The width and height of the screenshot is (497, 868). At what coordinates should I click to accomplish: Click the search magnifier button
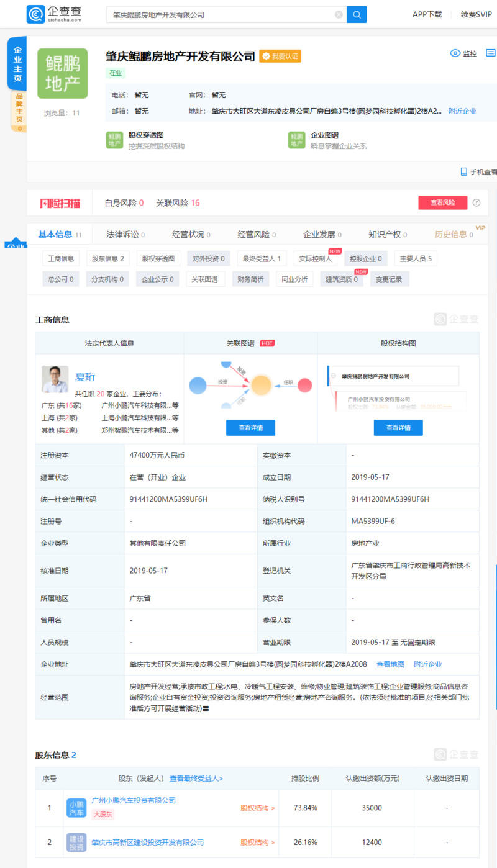(x=357, y=14)
